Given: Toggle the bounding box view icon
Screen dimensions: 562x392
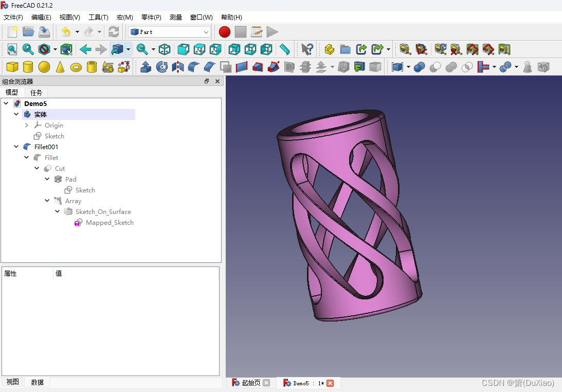Looking at the screenshot, I should point(66,49).
